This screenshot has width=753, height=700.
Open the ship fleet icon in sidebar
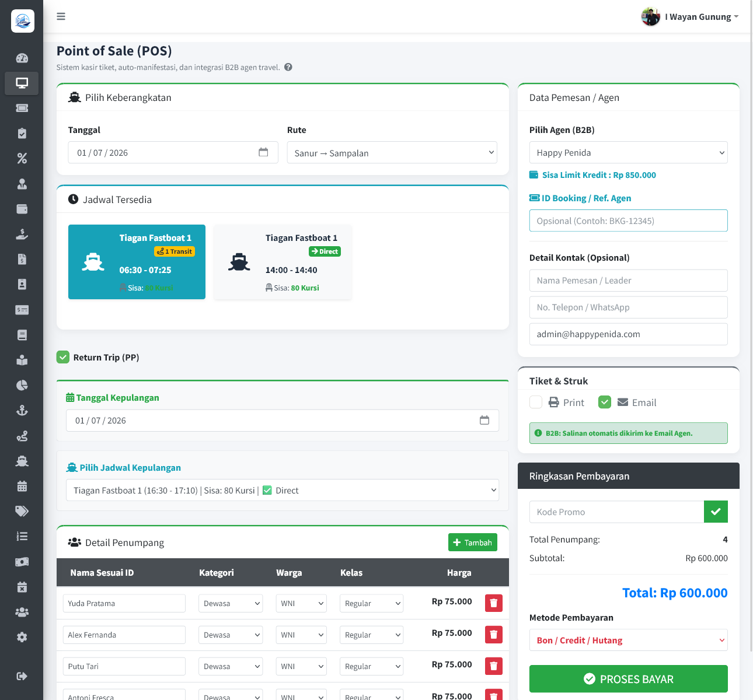(x=22, y=461)
